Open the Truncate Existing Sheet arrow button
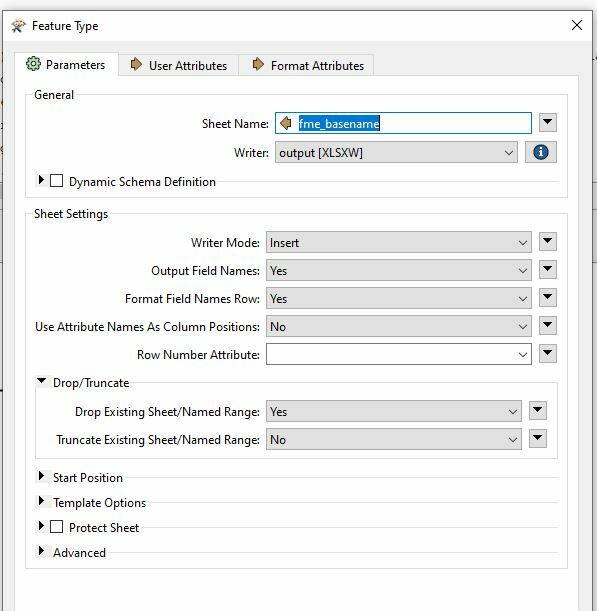 (x=538, y=439)
